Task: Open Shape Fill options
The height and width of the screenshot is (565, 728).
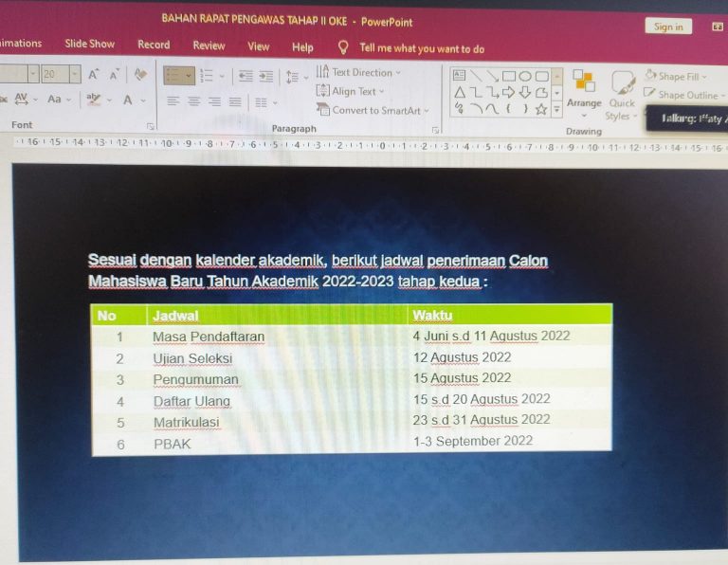Action: point(677,76)
